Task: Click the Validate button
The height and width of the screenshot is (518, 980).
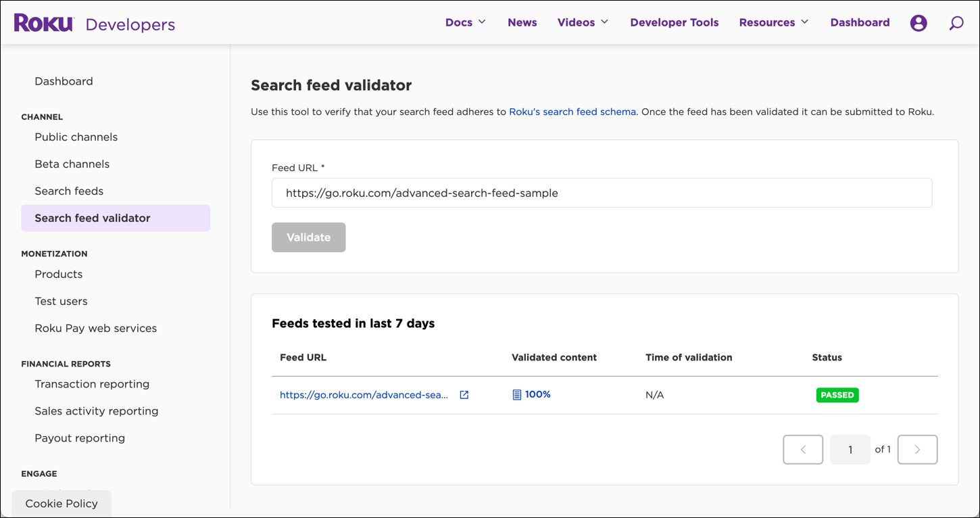Action: (x=308, y=237)
